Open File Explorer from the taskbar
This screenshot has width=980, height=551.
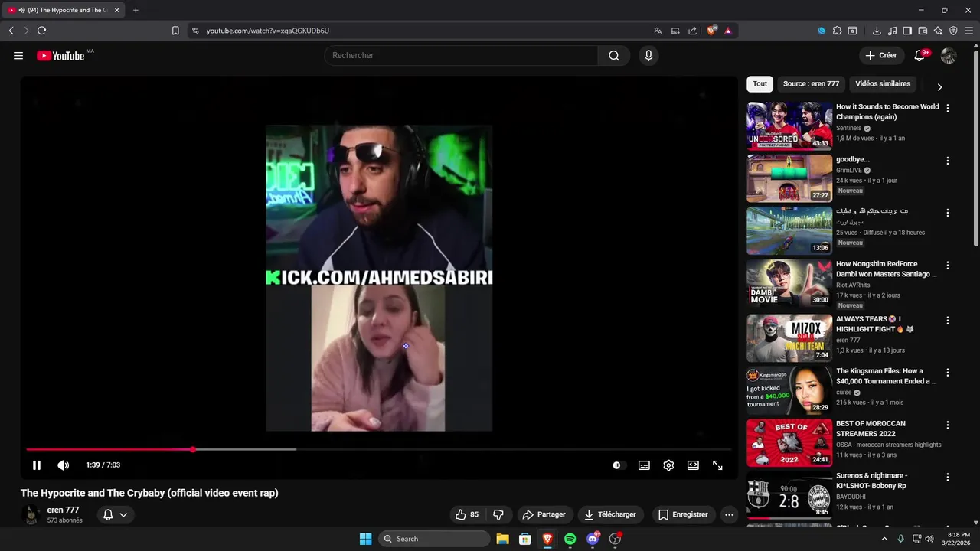(502, 539)
